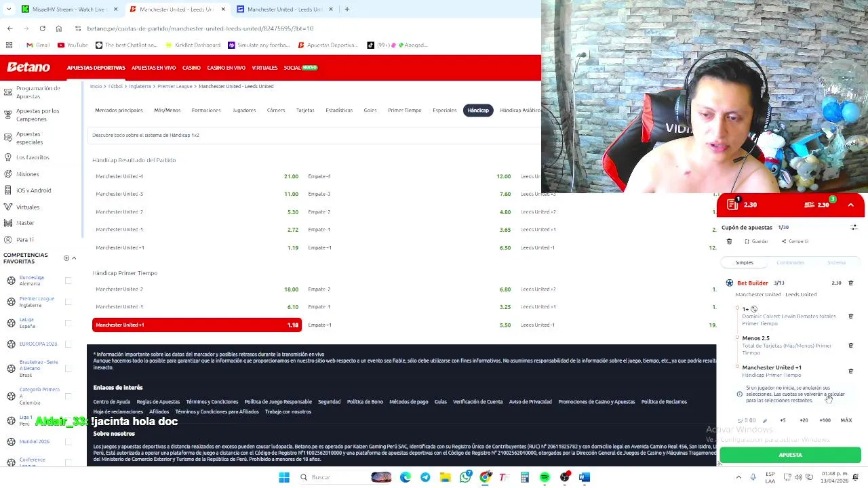868x488 pixels.
Task: Open Los favoritos sidebar item
Action: click(x=33, y=157)
